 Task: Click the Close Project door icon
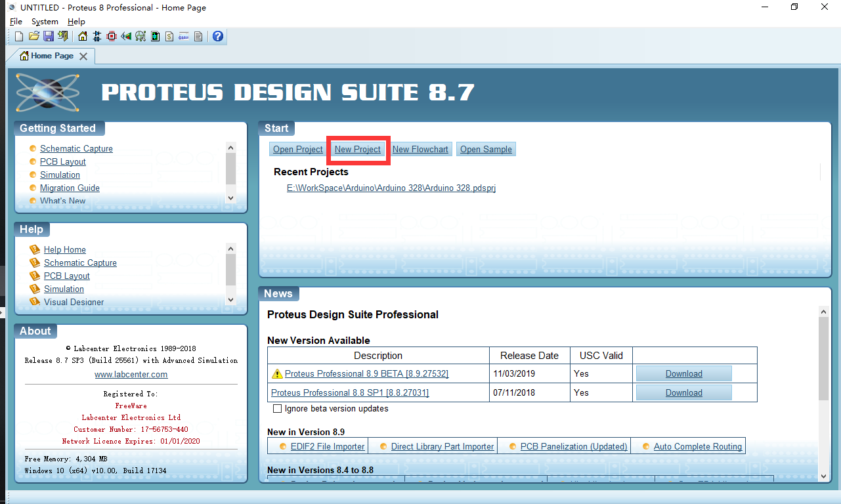(63, 36)
